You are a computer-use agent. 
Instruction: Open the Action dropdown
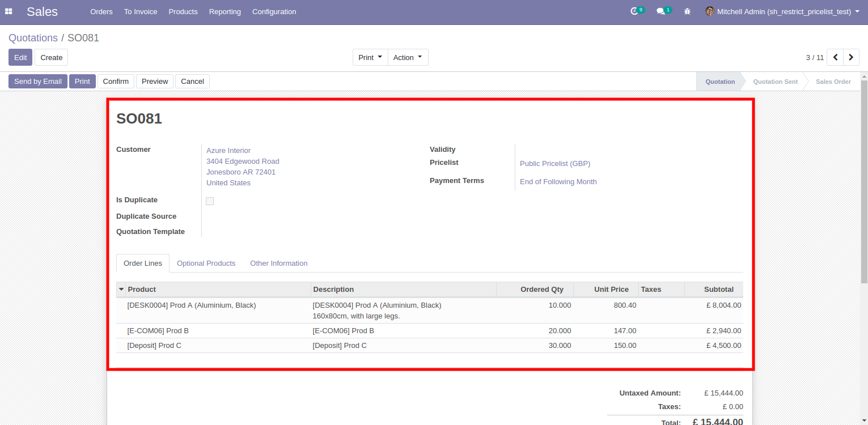point(408,57)
